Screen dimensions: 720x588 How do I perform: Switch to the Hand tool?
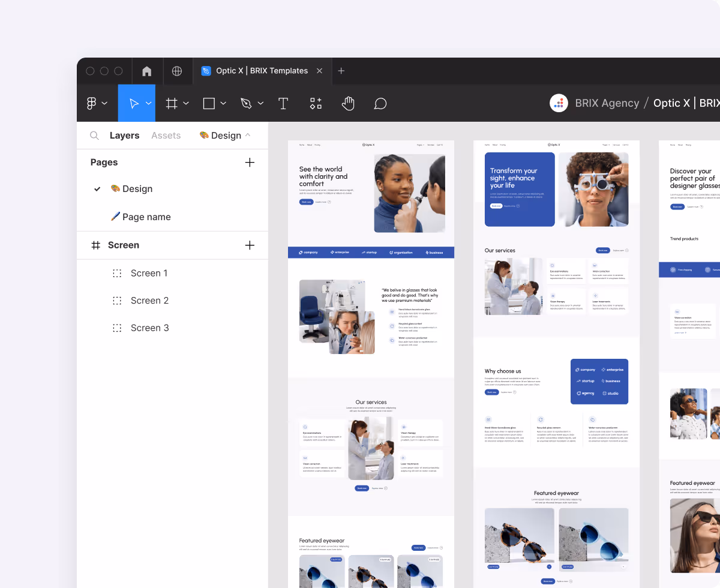point(348,103)
